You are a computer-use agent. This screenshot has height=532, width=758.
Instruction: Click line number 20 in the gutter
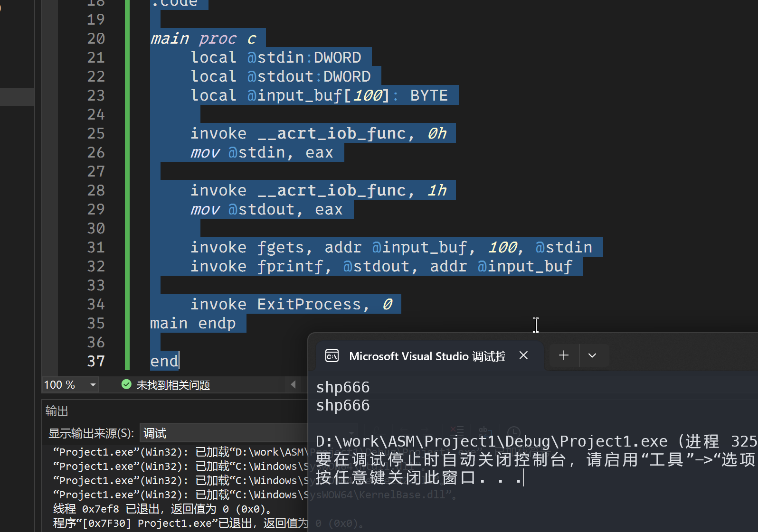coord(96,38)
